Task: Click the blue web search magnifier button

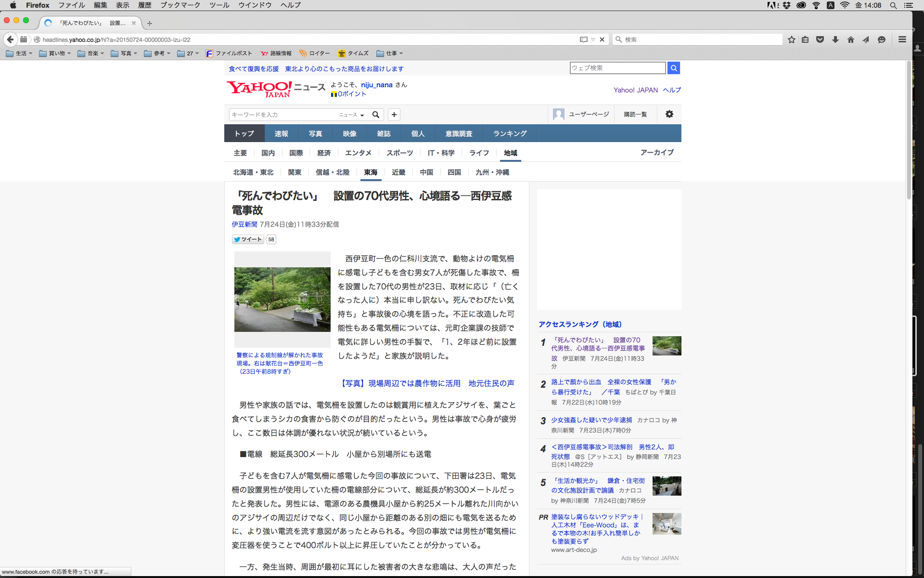Action: [x=674, y=68]
